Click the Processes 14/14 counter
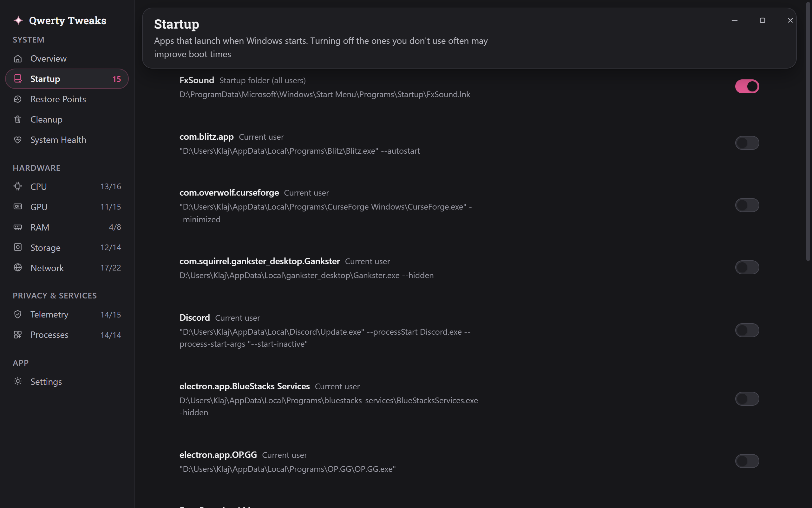The height and width of the screenshot is (508, 812). pyautogui.click(x=111, y=335)
